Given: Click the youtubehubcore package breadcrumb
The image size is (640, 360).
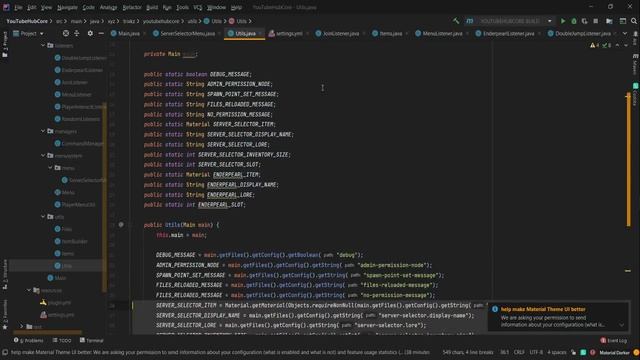Looking at the screenshot, I should 161,21.
